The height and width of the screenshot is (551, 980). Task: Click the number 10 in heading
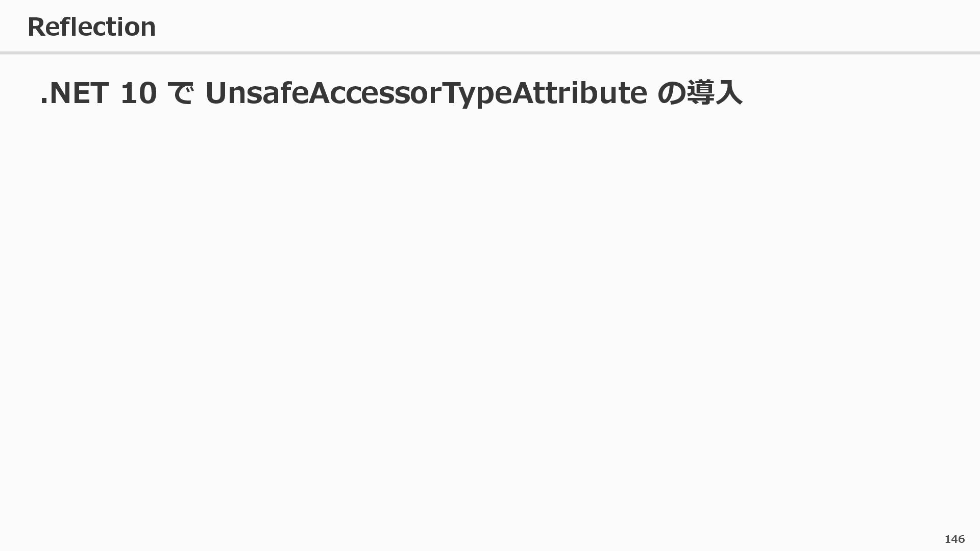point(138,93)
